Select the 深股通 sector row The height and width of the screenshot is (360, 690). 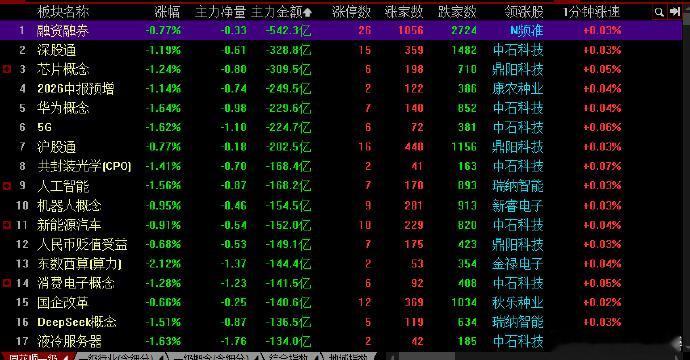(x=341, y=50)
